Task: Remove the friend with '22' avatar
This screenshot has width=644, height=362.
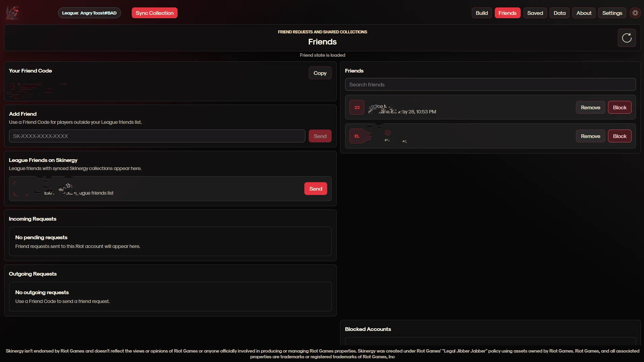Action: tap(590, 107)
